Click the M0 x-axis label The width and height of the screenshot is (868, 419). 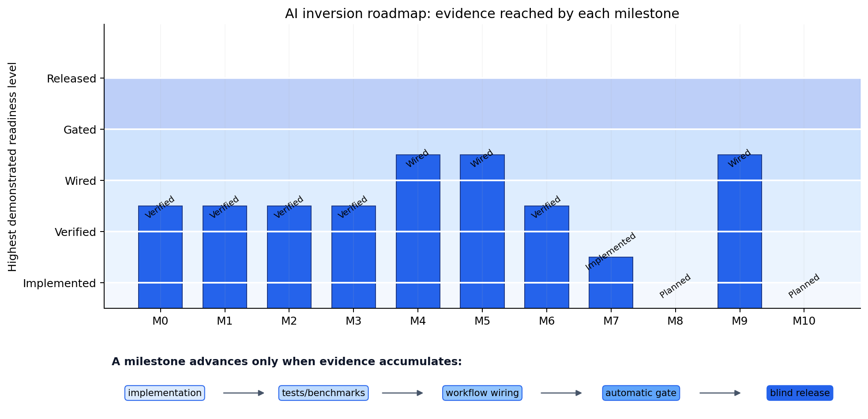point(160,321)
